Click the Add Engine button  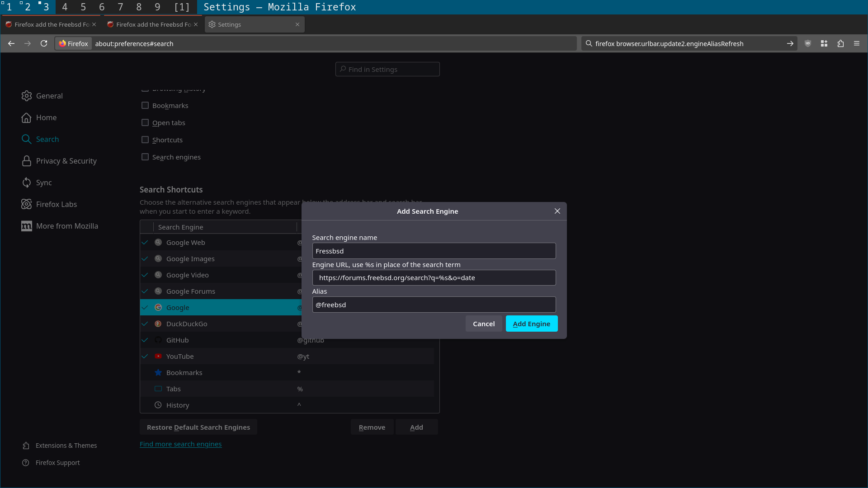coord(531,324)
